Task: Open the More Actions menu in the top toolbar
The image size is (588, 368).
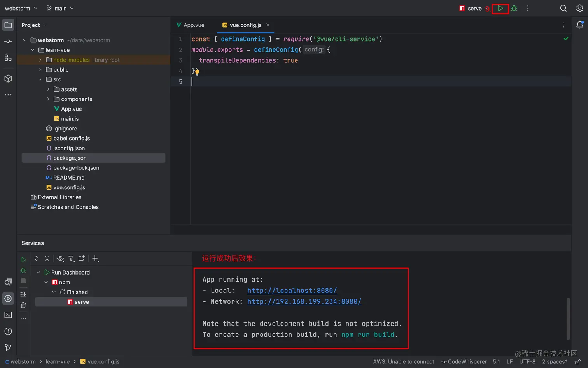Action: 528,8
